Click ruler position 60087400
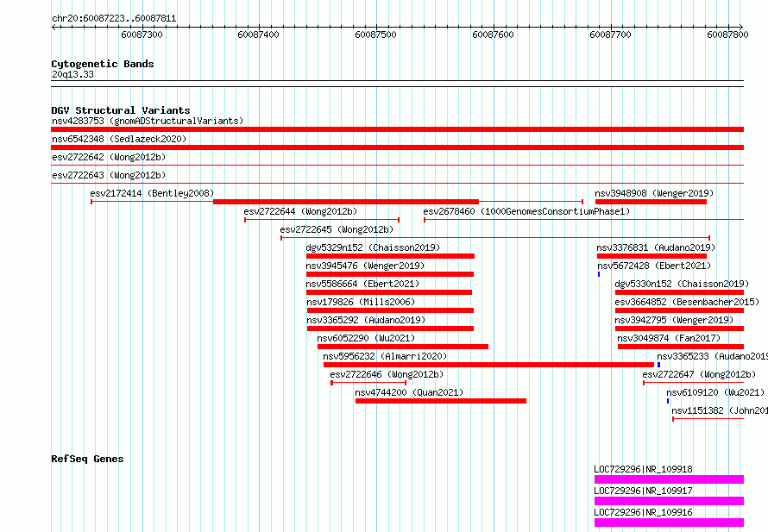Screen dimensions: 768x532 point(259,34)
